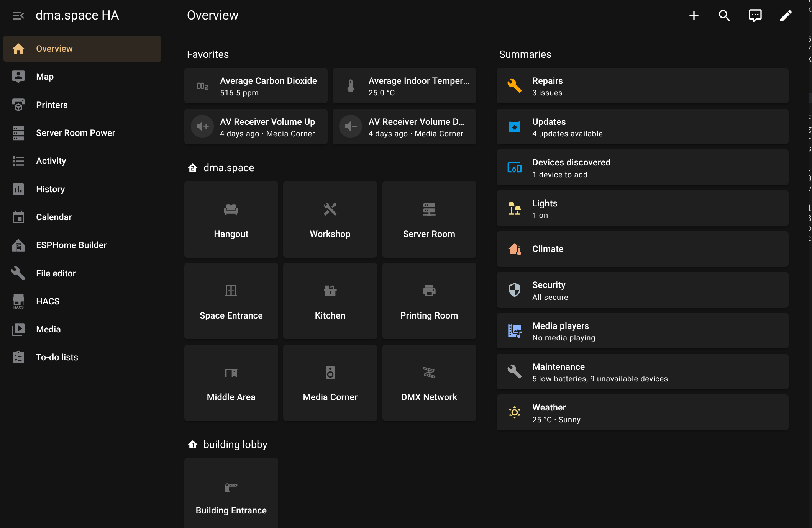
Task: Open ESPHome Builder in the sidebar
Action: [82, 245]
